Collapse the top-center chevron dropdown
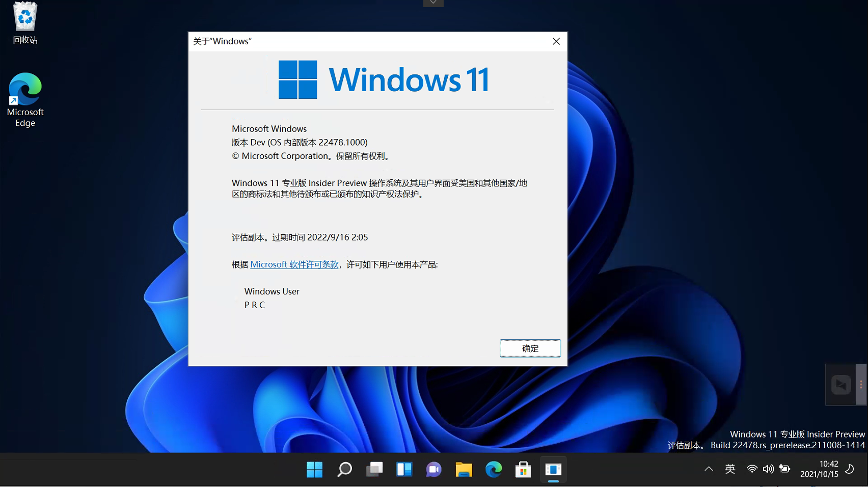Screen dimensions: 868x487 coord(433,3)
